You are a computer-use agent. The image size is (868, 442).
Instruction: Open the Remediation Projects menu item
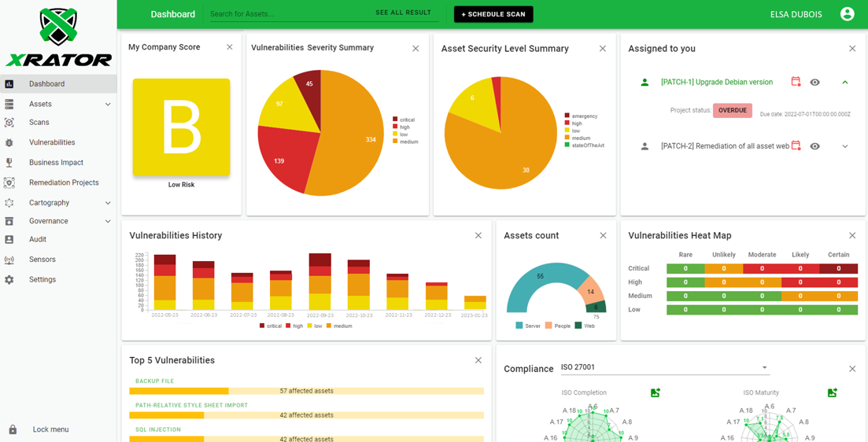58,182
